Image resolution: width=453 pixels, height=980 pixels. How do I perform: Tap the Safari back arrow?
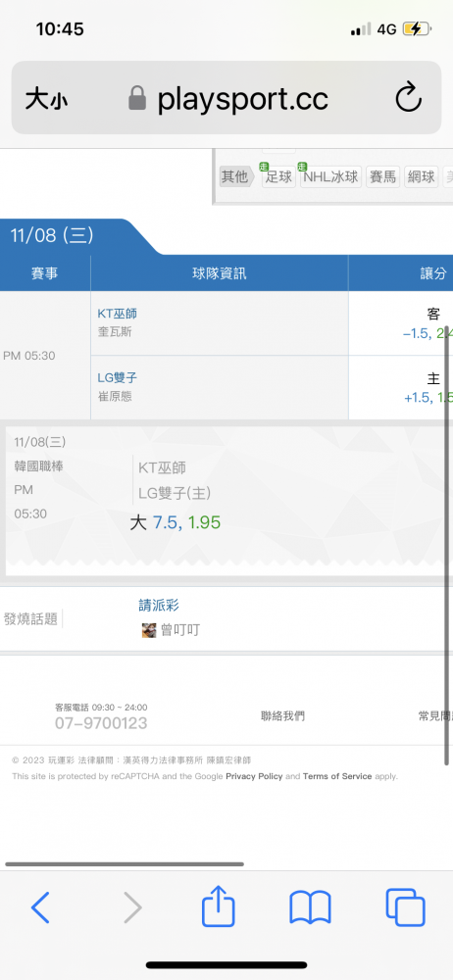tap(40, 906)
